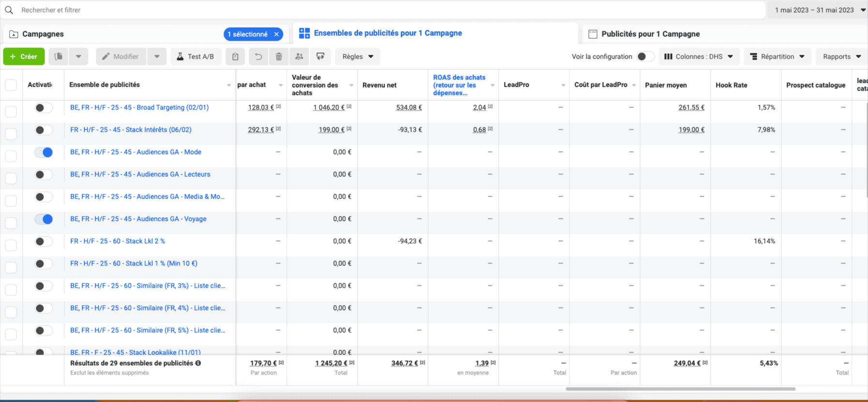Open Coût par LeadPro column menu arrow
This screenshot has height=402, width=868.
(x=634, y=85)
